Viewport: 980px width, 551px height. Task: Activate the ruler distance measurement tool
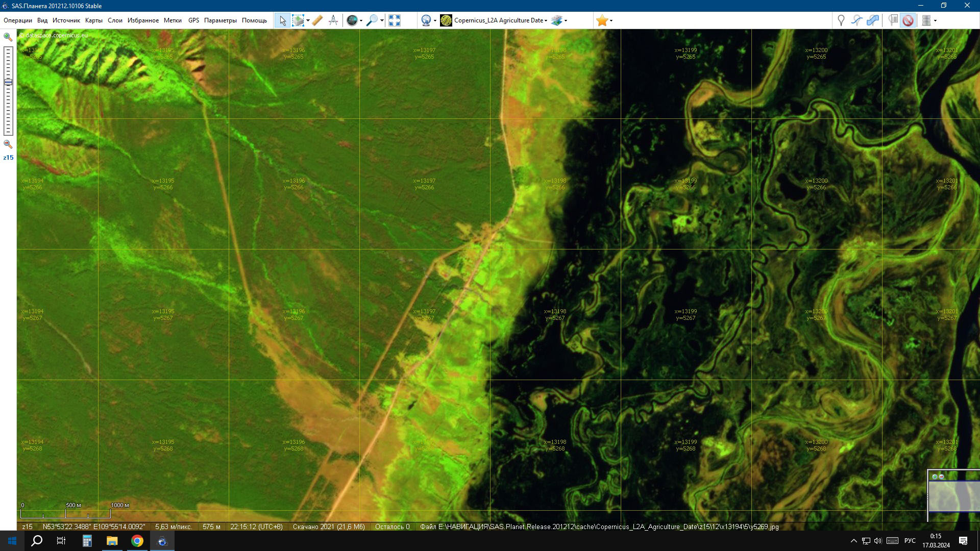tap(317, 20)
